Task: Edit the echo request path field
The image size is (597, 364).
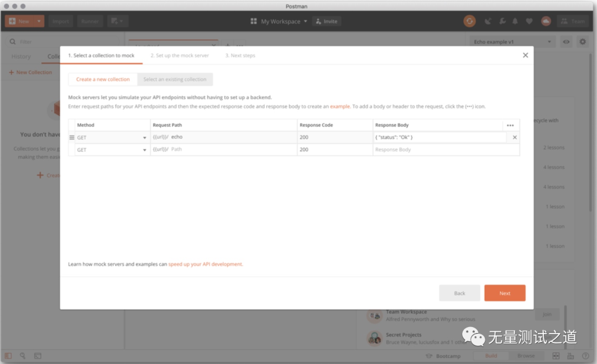Action: [x=223, y=137]
